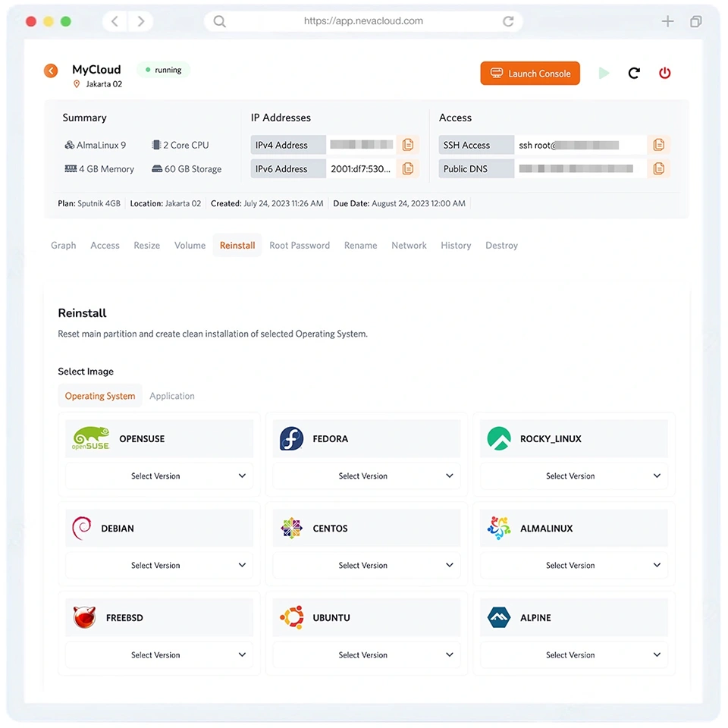Switch to the Volume tab
This screenshot has width=728, height=728.
coord(190,245)
